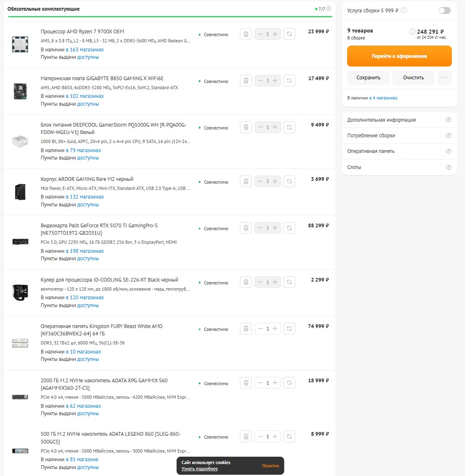Viewport: 465px width, 476px height.
Task: Swap the ARDOR GAMING Rare M2 case
Action: coord(289,181)
